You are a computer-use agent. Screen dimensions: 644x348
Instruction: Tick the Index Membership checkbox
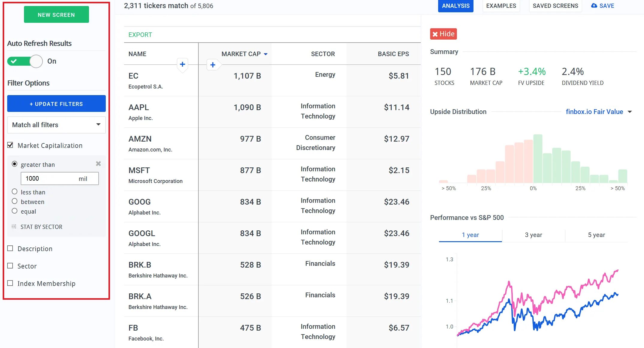coord(10,283)
